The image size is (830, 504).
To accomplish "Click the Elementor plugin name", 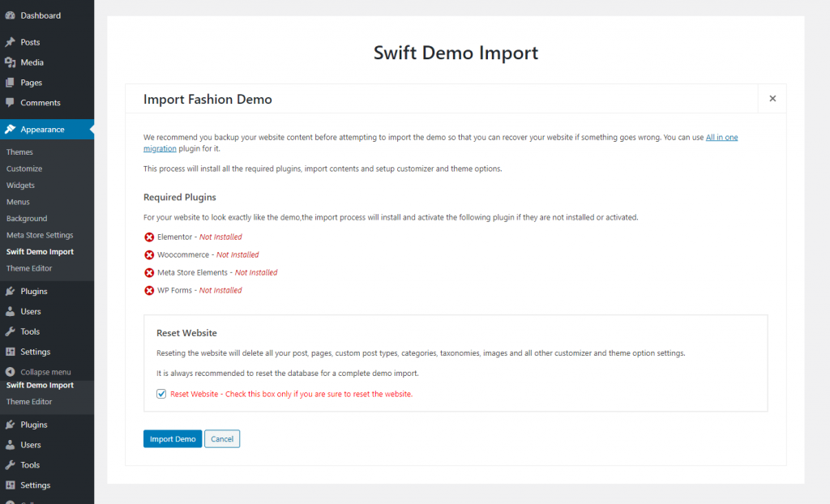I will pyautogui.click(x=175, y=237).
